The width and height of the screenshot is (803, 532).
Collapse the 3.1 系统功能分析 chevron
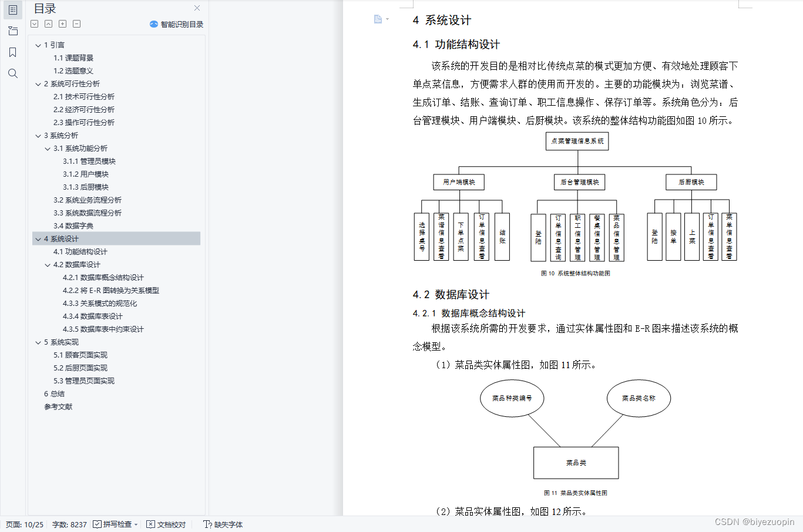48,149
